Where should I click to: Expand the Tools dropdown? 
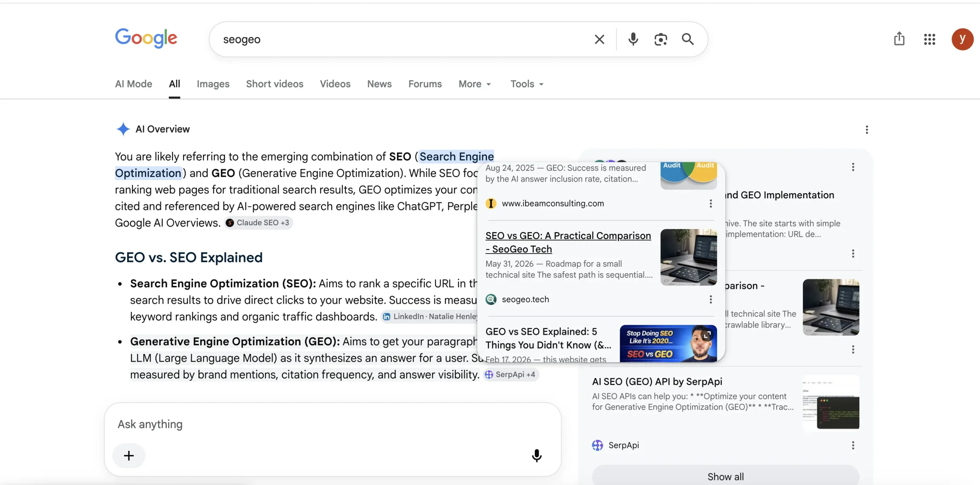click(527, 84)
